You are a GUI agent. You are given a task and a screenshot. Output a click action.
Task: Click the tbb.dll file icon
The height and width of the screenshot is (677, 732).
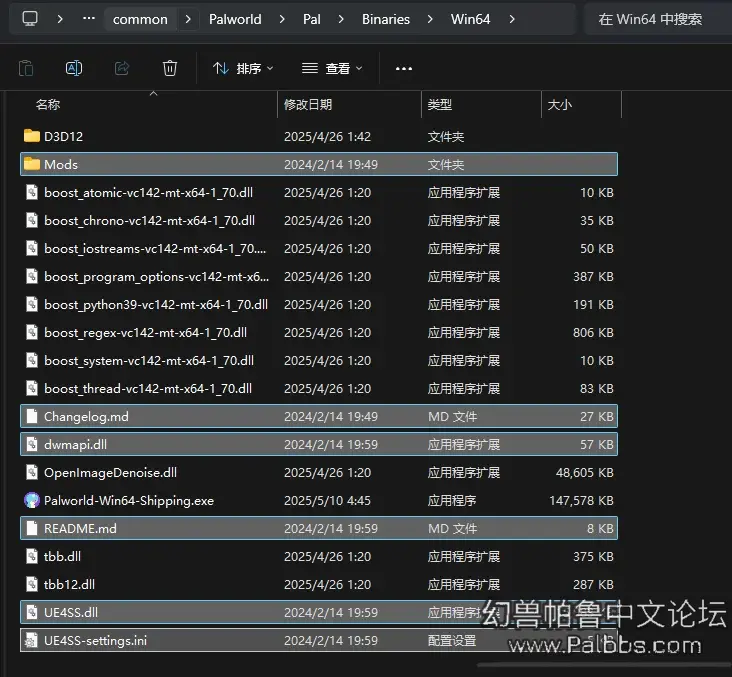pos(32,556)
